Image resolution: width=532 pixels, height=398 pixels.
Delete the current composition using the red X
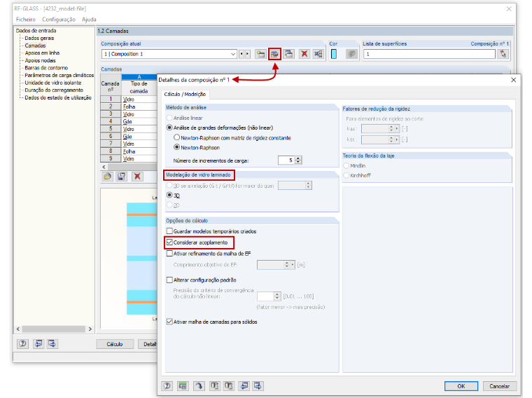(x=304, y=54)
